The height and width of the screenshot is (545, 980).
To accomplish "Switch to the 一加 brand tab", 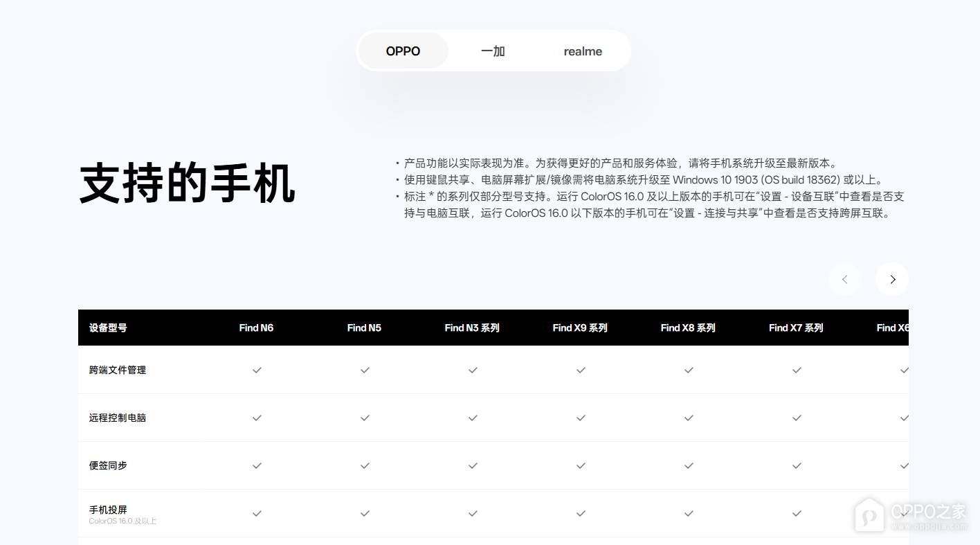I will tap(493, 51).
